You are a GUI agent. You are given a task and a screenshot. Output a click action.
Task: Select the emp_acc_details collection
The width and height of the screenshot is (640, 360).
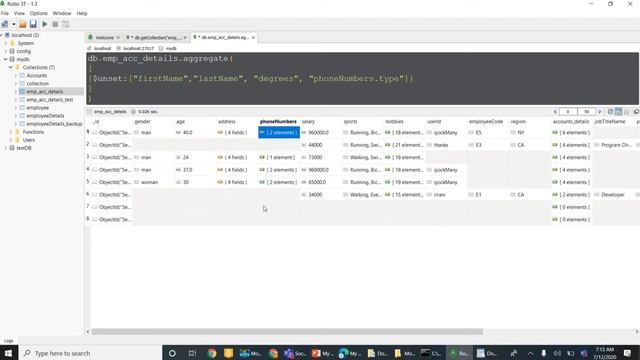coord(44,91)
